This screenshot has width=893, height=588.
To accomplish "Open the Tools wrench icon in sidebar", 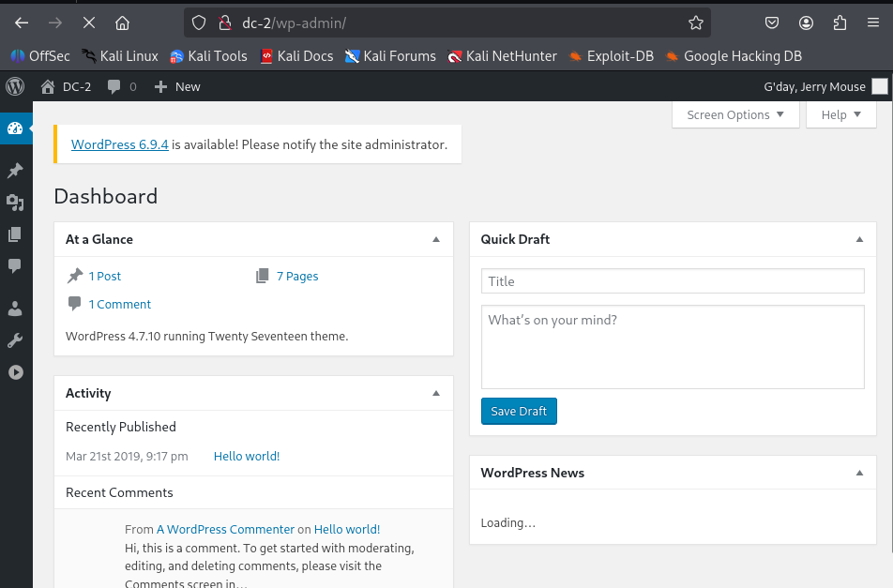I will 15,340.
